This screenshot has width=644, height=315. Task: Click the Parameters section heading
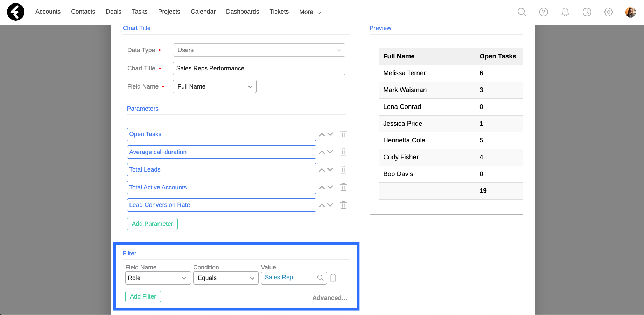[x=142, y=108]
